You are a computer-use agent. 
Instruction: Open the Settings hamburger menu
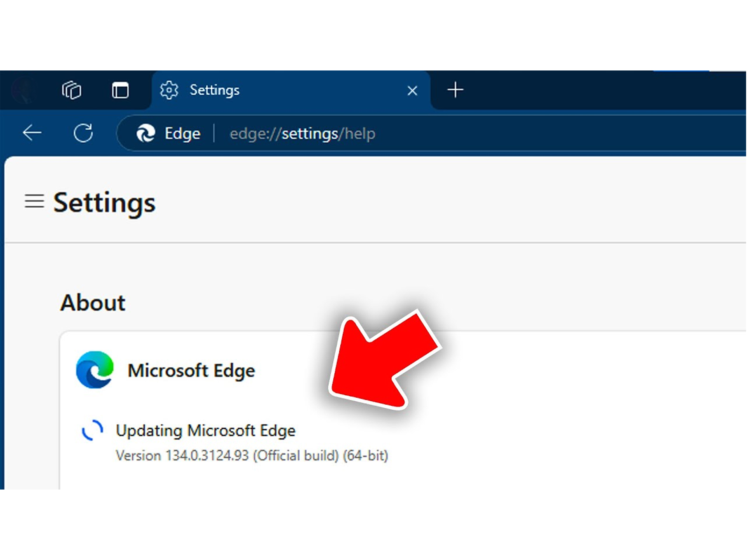click(x=34, y=201)
